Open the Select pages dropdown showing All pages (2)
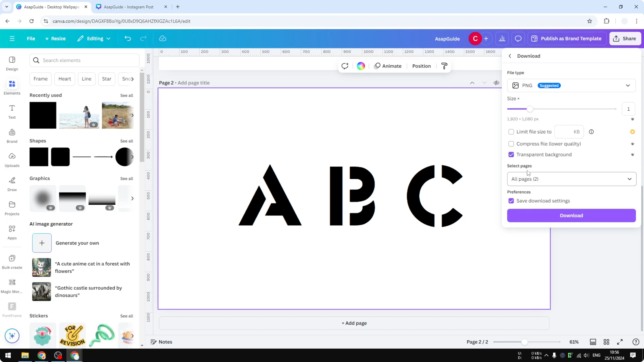The height and width of the screenshot is (362, 644). tap(571, 179)
